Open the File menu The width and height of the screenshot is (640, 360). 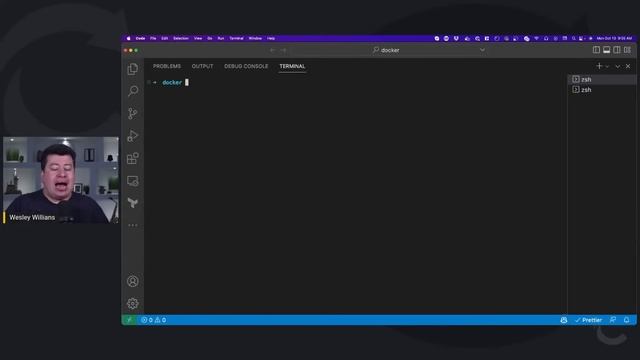tap(153, 38)
